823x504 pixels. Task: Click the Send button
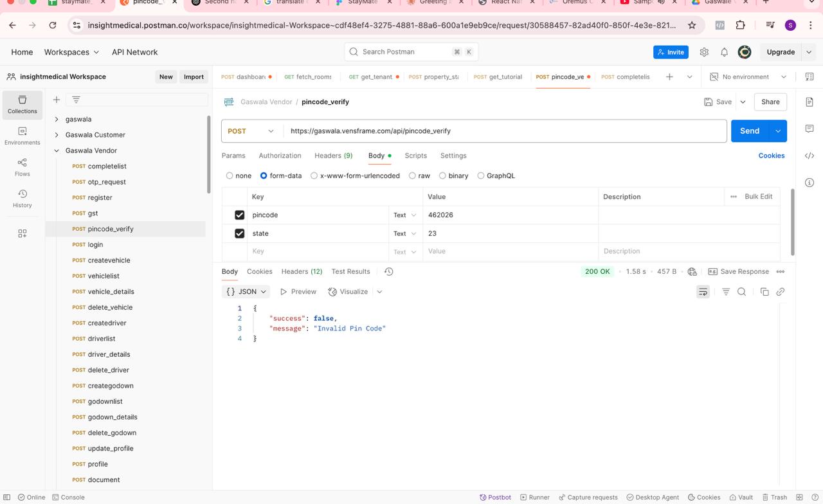click(749, 131)
